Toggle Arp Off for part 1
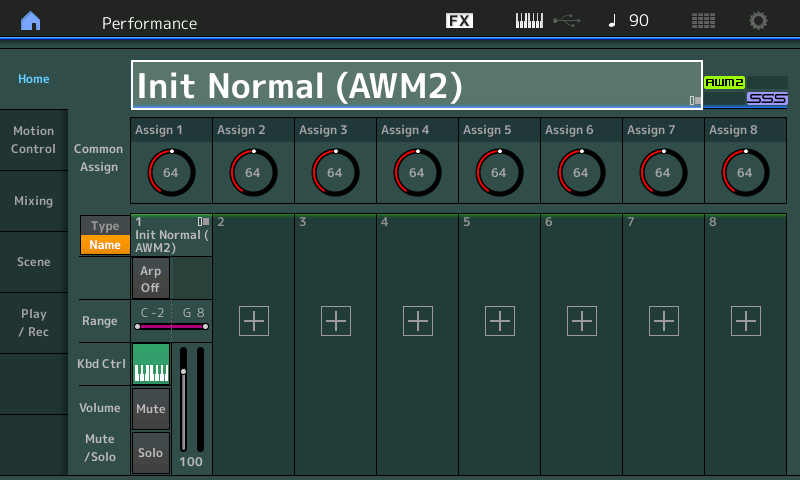 [150, 278]
